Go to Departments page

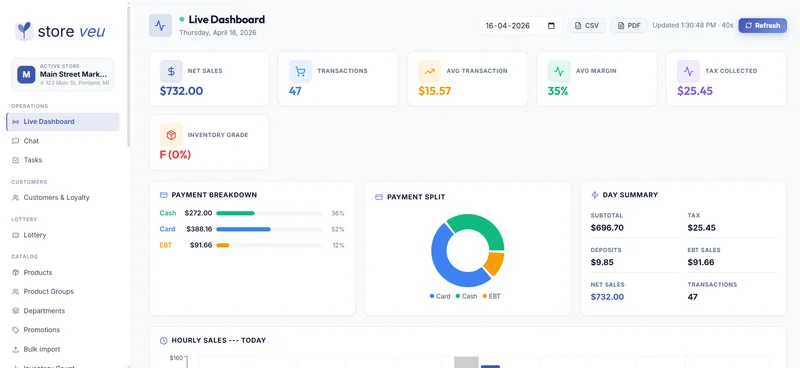tap(63, 311)
